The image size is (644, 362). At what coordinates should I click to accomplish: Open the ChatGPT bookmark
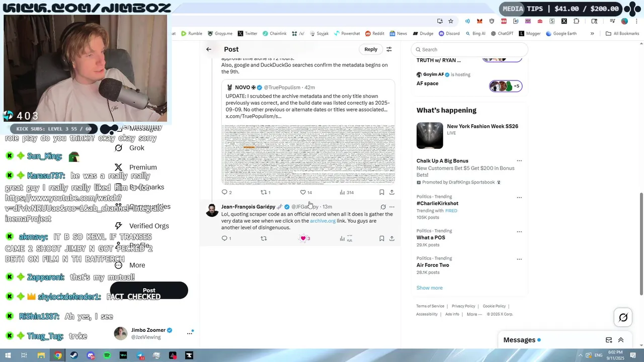(x=502, y=34)
